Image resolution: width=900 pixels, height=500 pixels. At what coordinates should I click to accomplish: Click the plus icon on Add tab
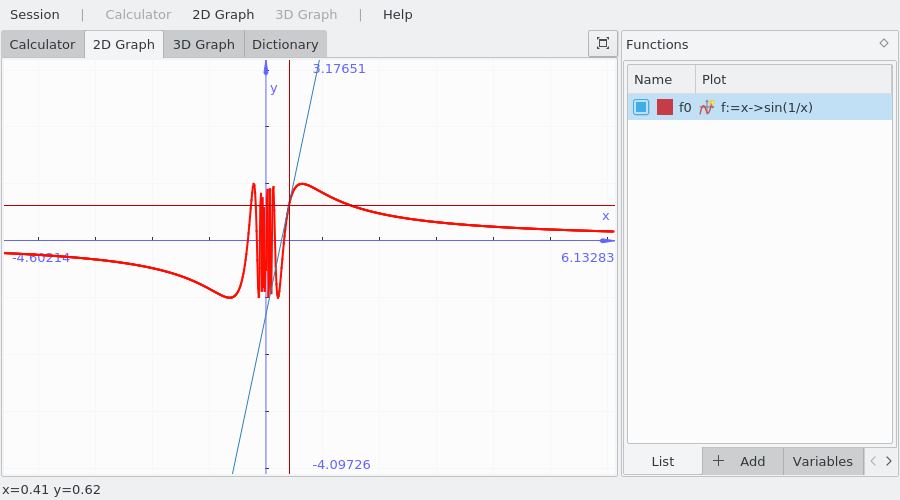click(x=718, y=461)
